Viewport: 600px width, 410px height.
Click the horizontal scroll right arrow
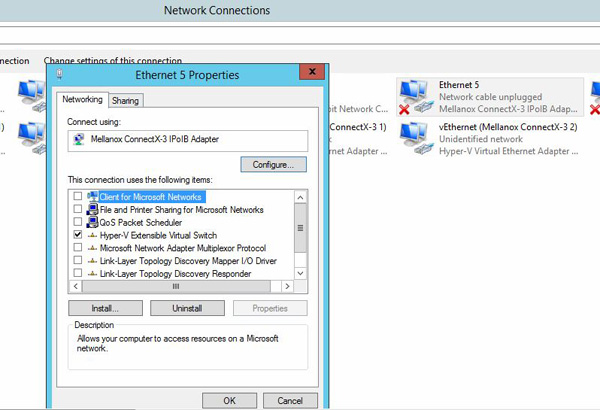pyautogui.click(x=287, y=286)
